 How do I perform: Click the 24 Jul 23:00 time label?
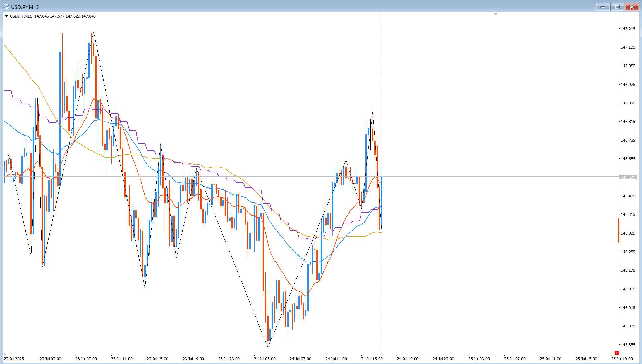443,359
